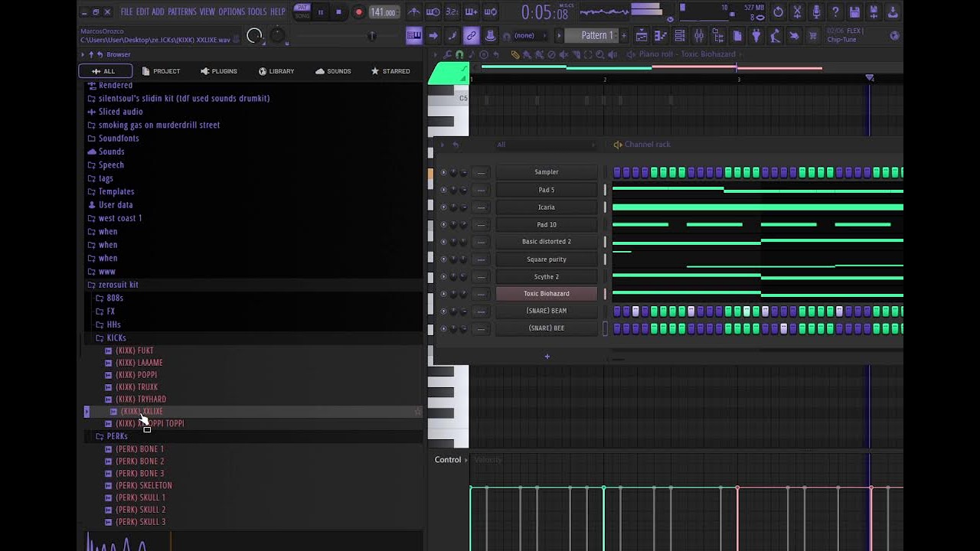Viewport: 980px width, 551px height.
Task: Add a new channel with the plus button
Action: point(547,357)
